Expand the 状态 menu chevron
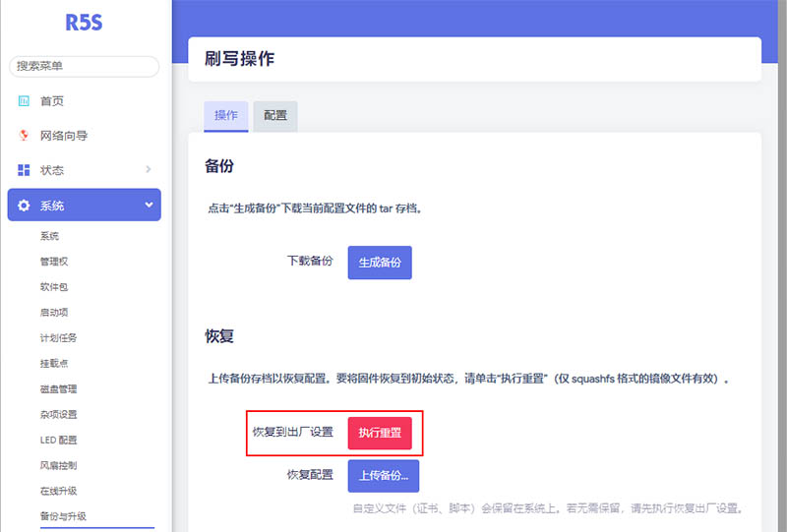This screenshot has width=787, height=532. pyautogui.click(x=149, y=169)
